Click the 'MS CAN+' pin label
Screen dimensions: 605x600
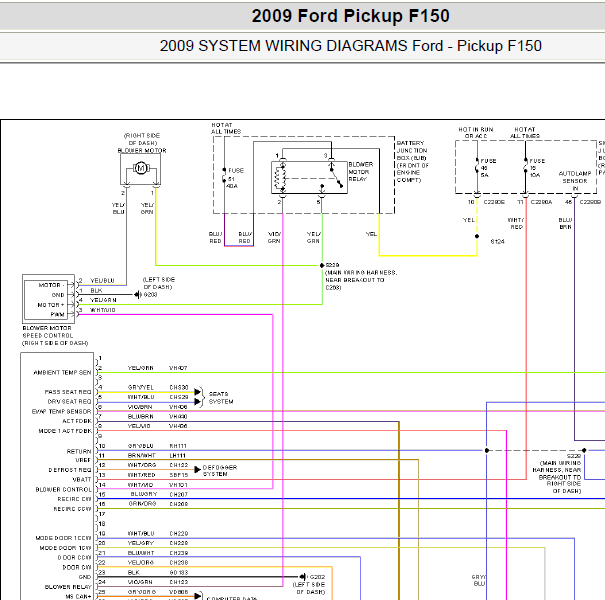[x=79, y=597]
